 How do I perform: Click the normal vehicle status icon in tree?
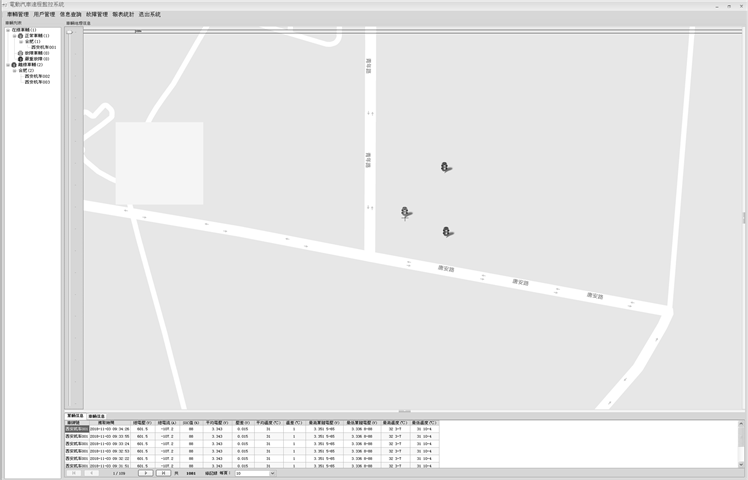pyautogui.click(x=21, y=36)
